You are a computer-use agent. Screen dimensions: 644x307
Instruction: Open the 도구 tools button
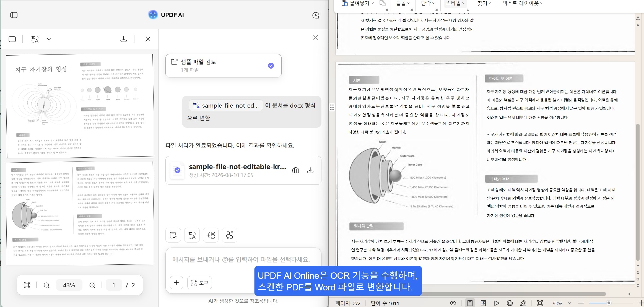199,283
